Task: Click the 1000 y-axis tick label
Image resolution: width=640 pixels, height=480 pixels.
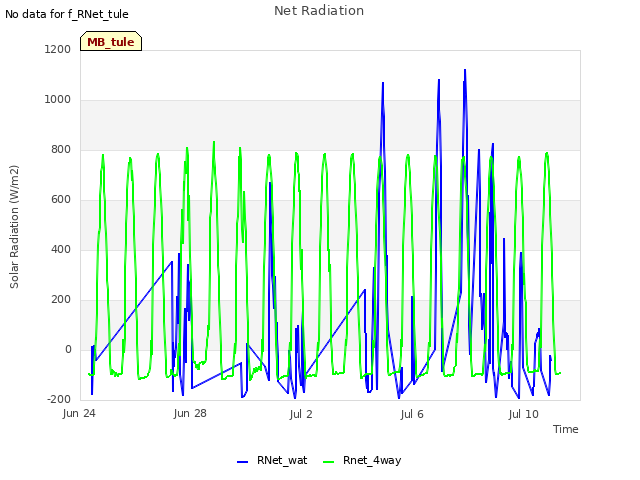Action: (58, 100)
